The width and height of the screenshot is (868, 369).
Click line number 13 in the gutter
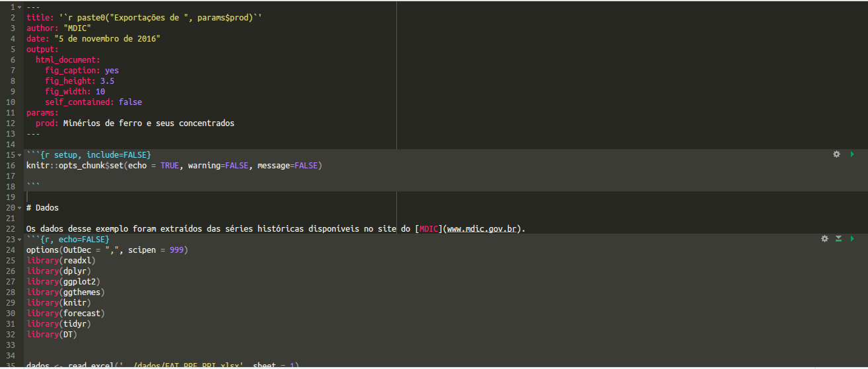(10, 133)
